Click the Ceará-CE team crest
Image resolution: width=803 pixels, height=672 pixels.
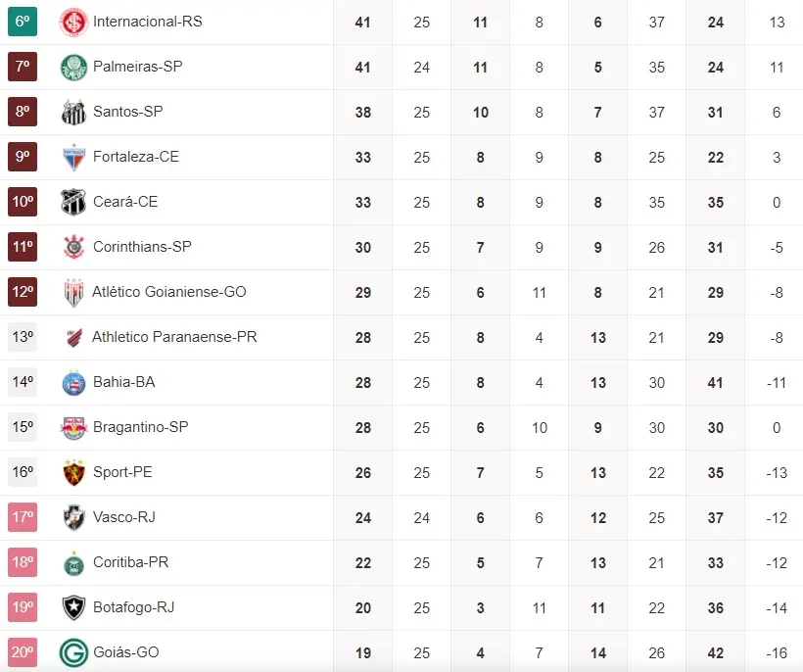[x=73, y=202]
